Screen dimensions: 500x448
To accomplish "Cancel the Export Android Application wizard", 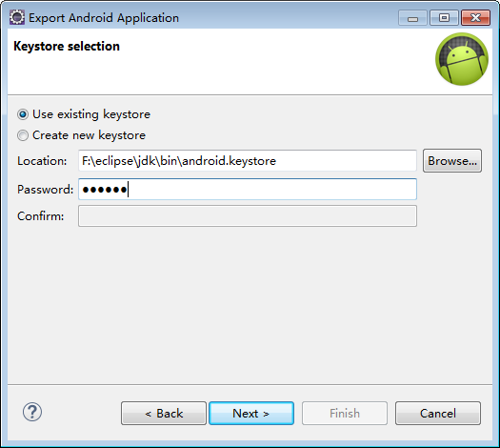I will click(438, 414).
